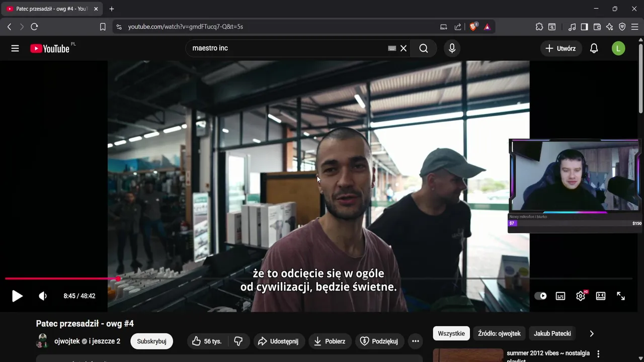The height and width of the screenshot is (362, 644).
Task: Select the Patec przesadził browser tab
Action: click(52, 9)
